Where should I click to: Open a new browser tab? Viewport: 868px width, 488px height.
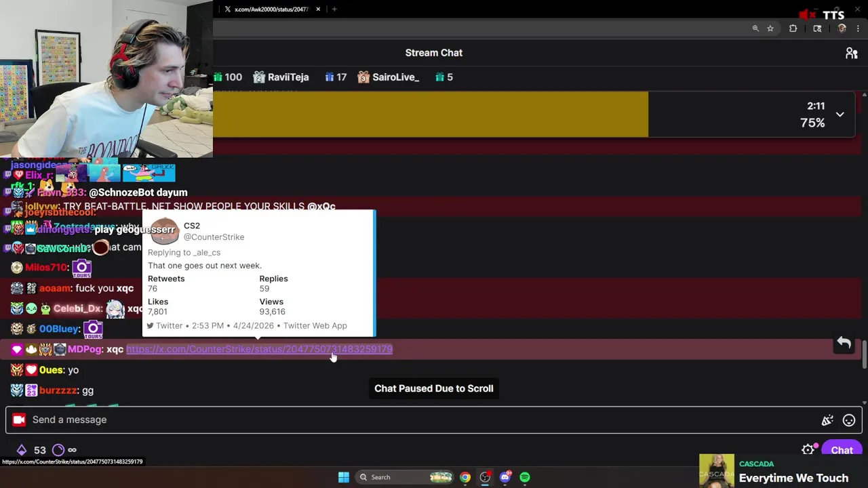tap(334, 9)
